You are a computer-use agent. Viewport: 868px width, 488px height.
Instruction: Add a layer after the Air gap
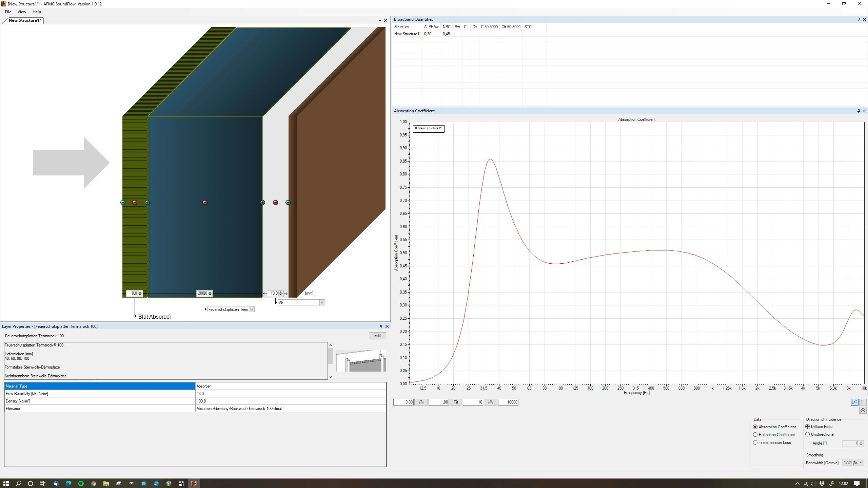tap(288, 203)
